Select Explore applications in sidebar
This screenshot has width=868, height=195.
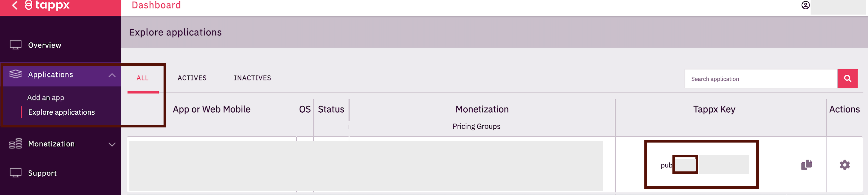(61, 112)
